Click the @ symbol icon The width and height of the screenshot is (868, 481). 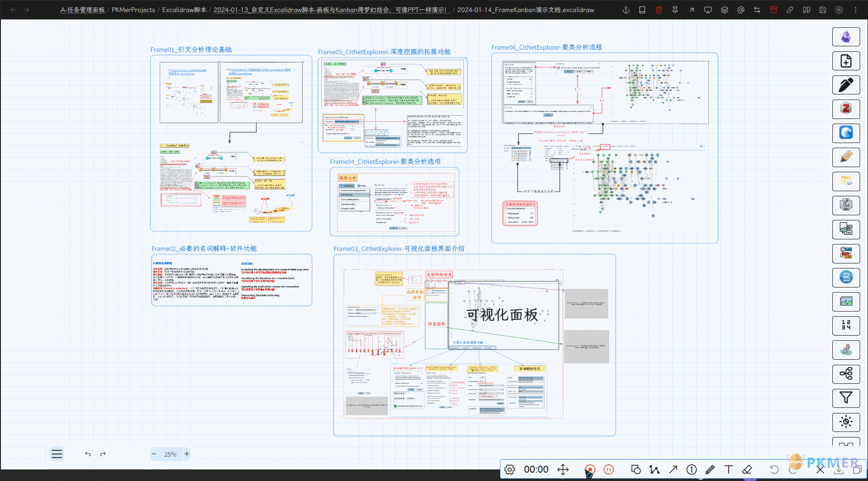tap(741, 10)
